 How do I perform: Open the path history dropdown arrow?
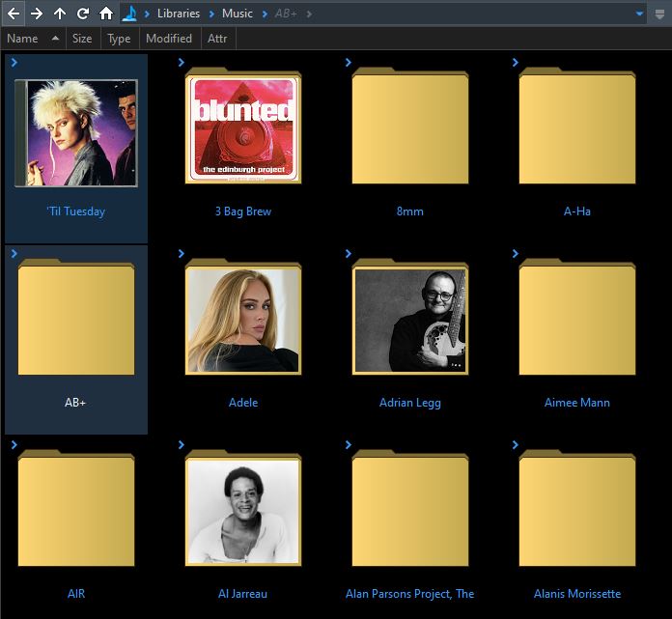639,14
